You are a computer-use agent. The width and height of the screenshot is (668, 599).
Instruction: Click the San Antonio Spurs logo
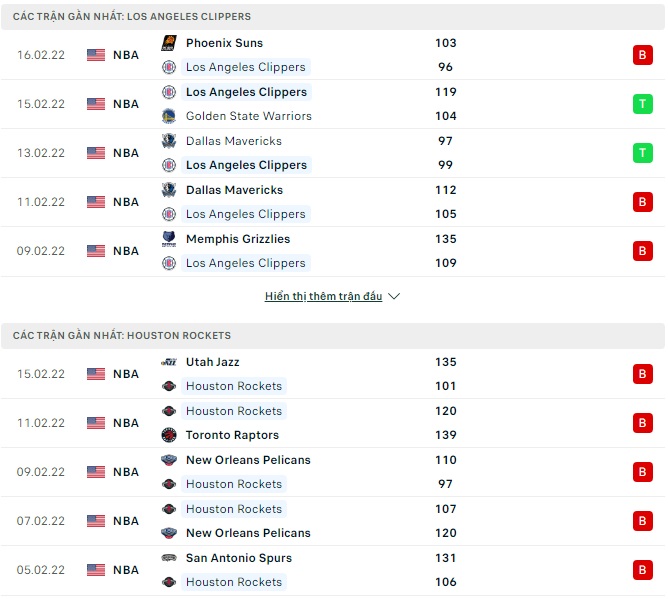(168, 558)
